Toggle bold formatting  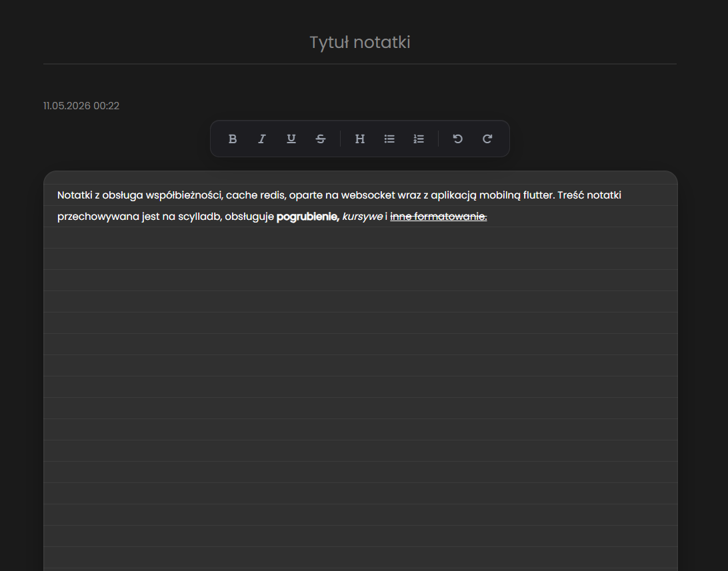pyautogui.click(x=233, y=139)
